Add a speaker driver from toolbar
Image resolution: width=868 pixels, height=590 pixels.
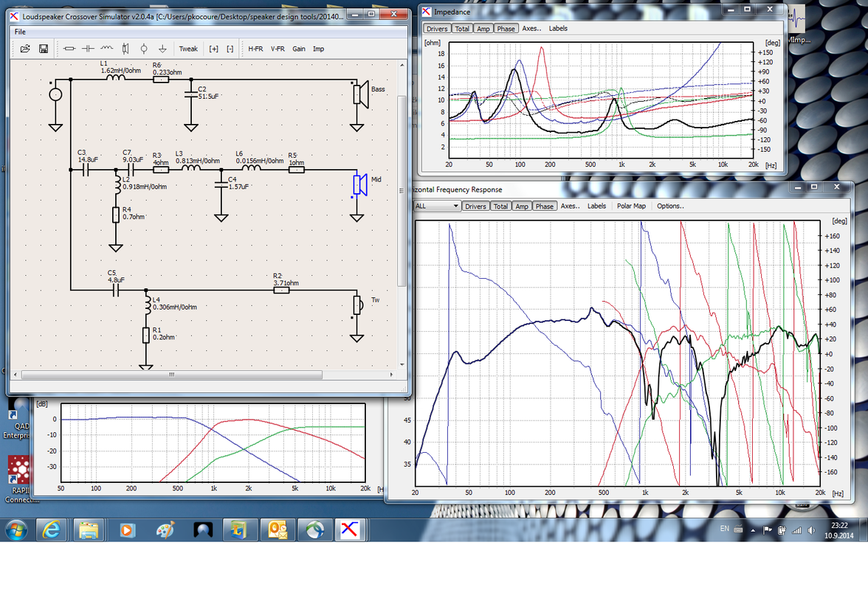[x=125, y=49]
